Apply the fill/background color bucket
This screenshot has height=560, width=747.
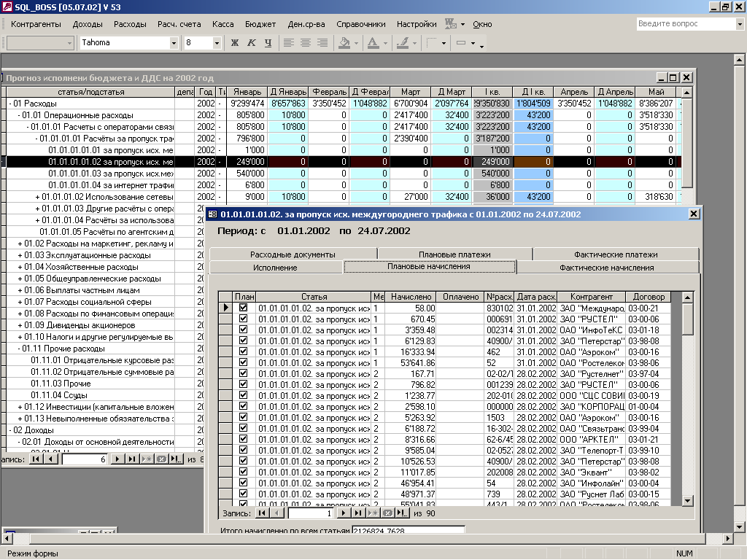pos(344,43)
